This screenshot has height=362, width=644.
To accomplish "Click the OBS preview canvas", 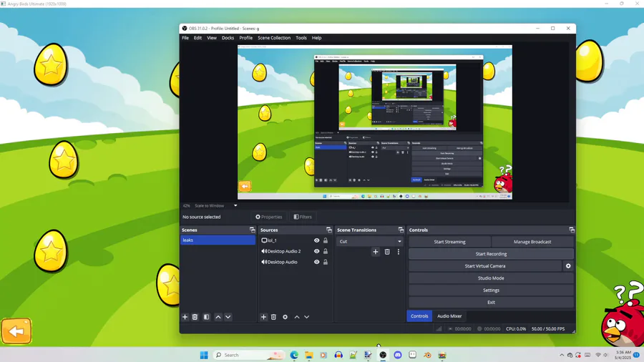I will click(374, 122).
